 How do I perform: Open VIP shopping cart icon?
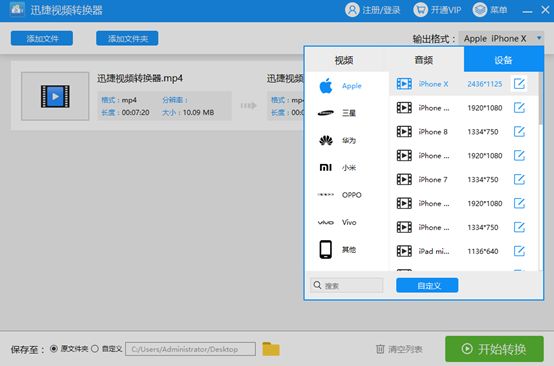coord(420,10)
